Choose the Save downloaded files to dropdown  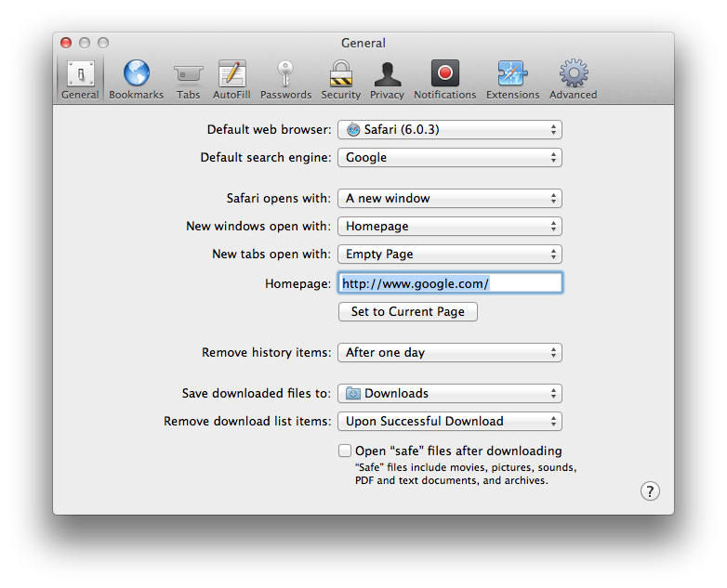(450, 393)
